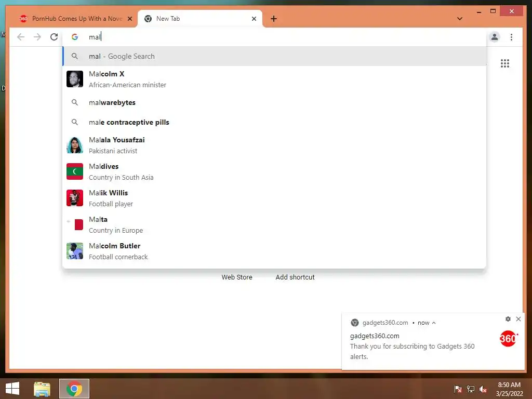Click the Malala Yousafzai photo thumbnail
The image size is (532, 399).
pos(75,145)
